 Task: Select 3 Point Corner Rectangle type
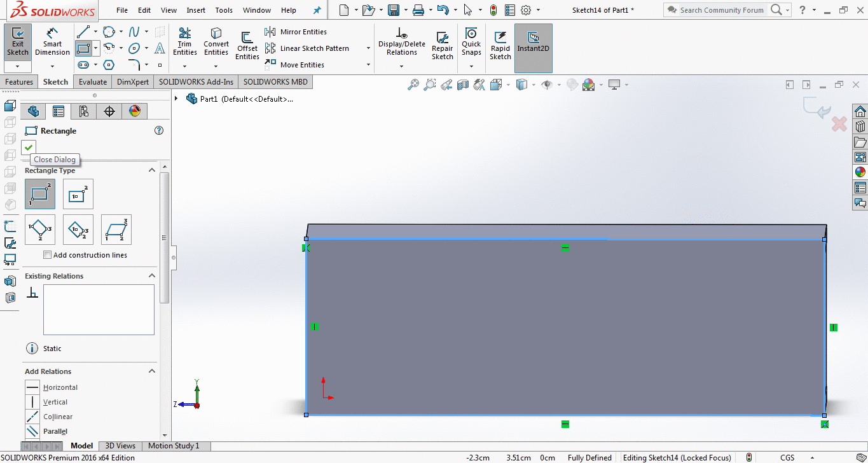pos(40,230)
